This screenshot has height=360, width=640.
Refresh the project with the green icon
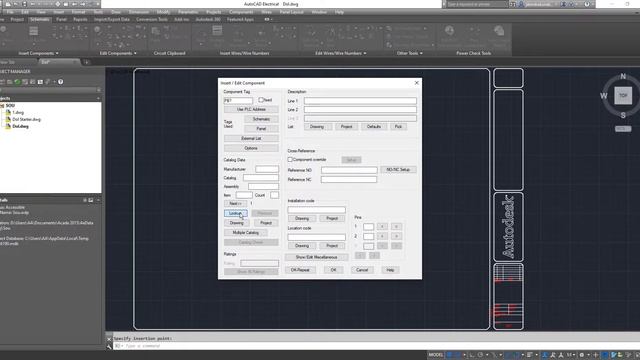click(x=17, y=82)
